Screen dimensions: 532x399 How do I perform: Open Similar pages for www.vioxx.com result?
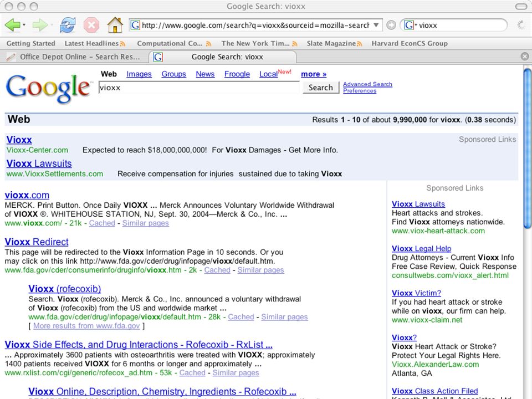tap(146, 223)
